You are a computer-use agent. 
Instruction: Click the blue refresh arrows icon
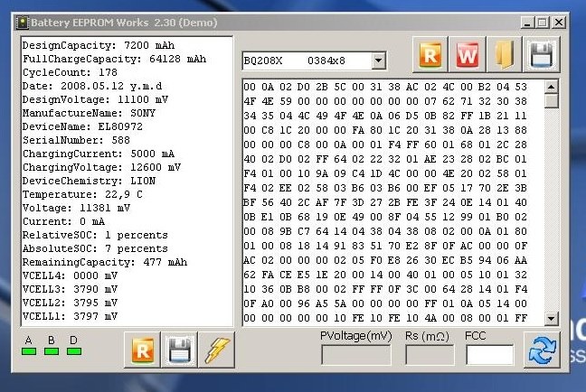tap(543, 350)
